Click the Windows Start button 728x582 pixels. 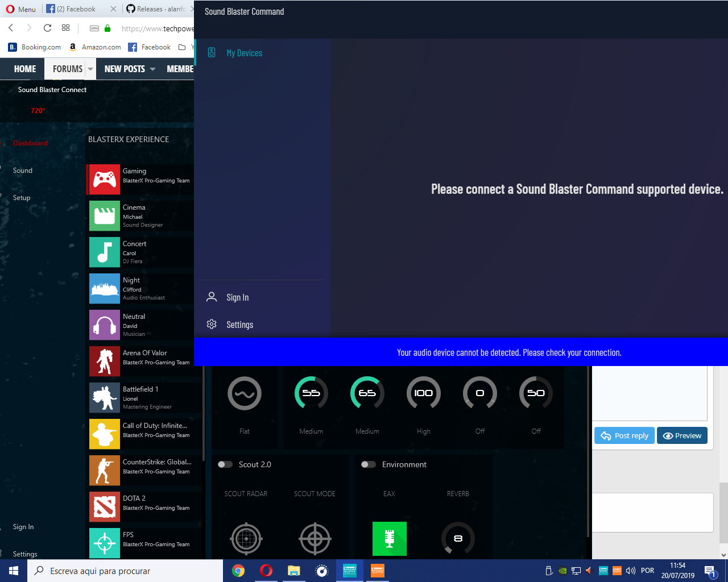(14, 571)
